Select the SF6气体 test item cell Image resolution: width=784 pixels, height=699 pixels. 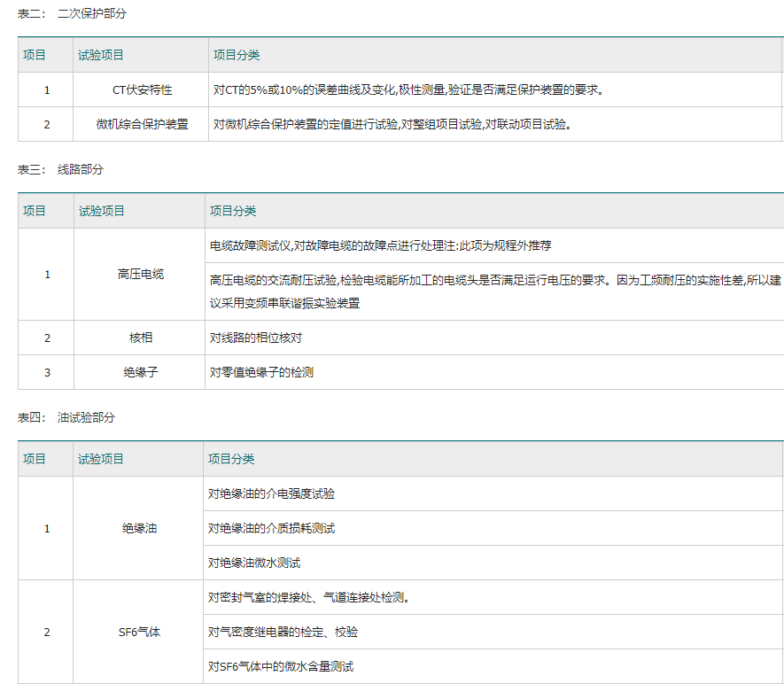(138, 632)
